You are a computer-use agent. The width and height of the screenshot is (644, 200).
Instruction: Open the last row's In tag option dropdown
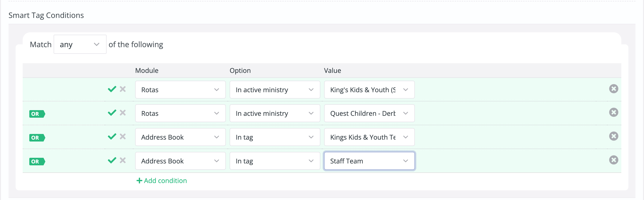(275, 161)
